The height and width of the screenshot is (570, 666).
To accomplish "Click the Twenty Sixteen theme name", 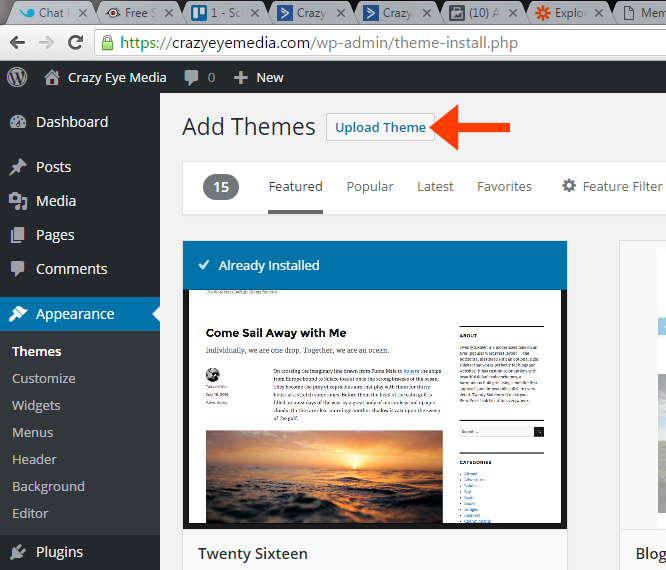I will 253,553.
